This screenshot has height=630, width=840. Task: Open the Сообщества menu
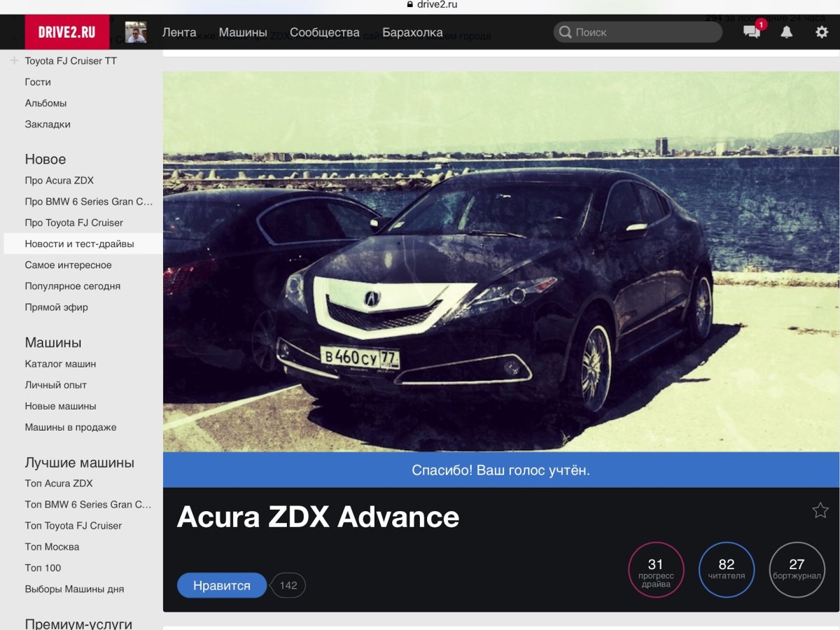pyautogui.click(x=325, y=32)
